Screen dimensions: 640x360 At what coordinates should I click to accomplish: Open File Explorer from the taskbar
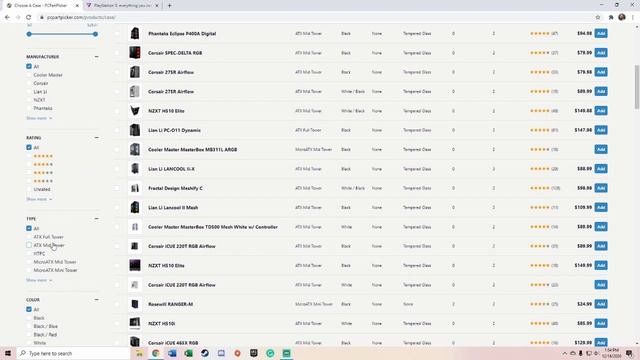coord(139,353)
